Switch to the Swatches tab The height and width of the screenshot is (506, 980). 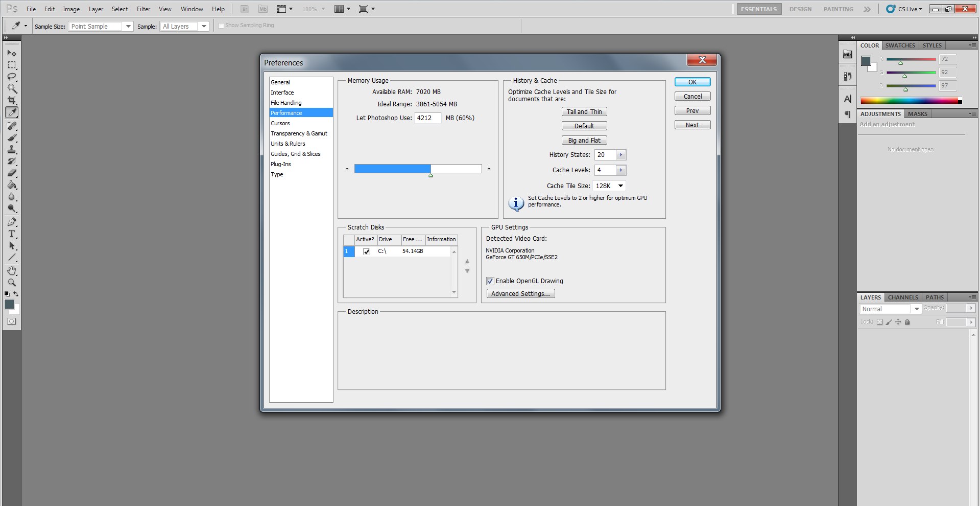[x=900, y=45]
